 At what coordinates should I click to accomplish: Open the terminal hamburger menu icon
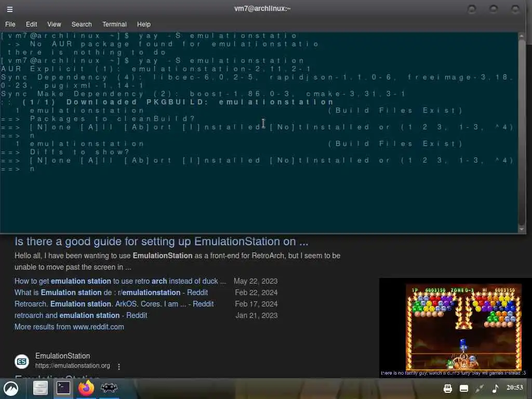tap(10, 9)
